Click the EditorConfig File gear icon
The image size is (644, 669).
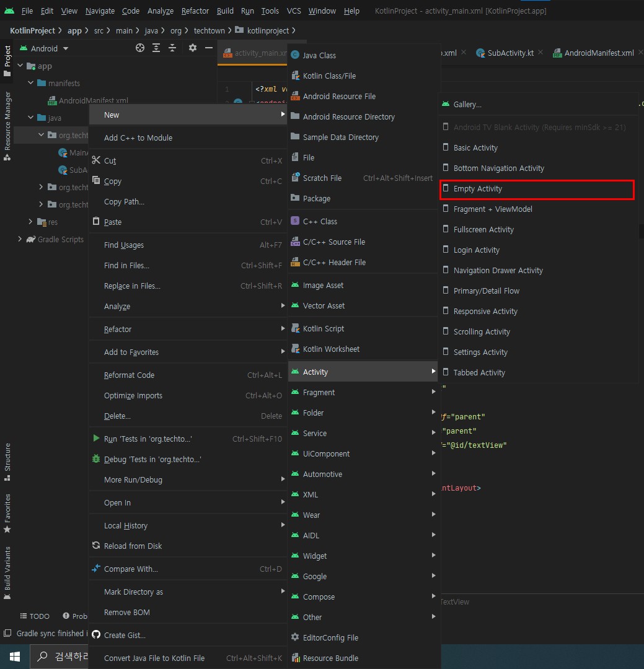295,637
